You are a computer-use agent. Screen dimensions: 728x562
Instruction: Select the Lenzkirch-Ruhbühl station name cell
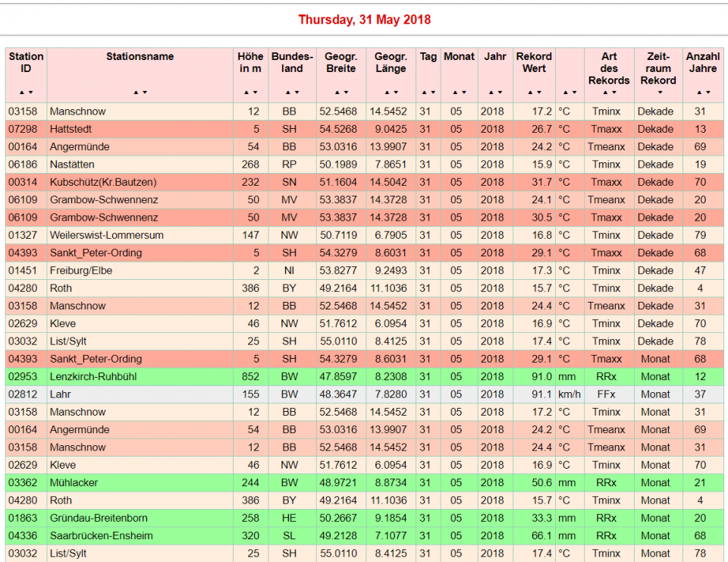pos(95,376)
